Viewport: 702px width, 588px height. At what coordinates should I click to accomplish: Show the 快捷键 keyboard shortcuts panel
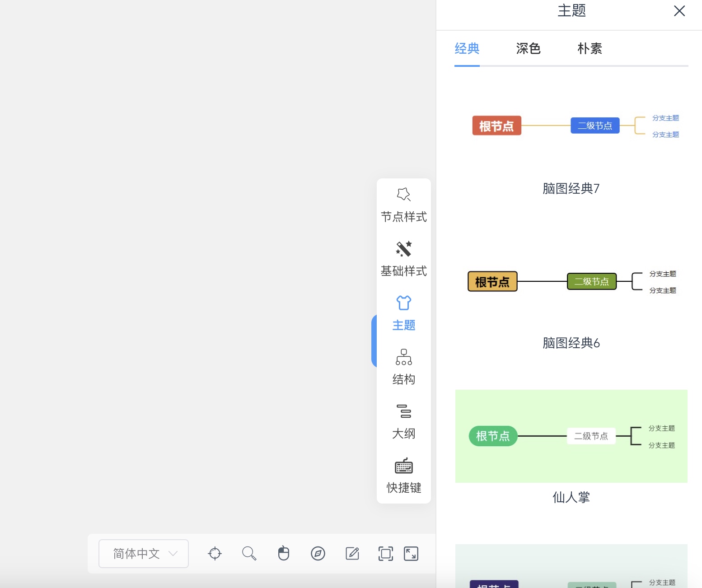click(x=403, y=476)
